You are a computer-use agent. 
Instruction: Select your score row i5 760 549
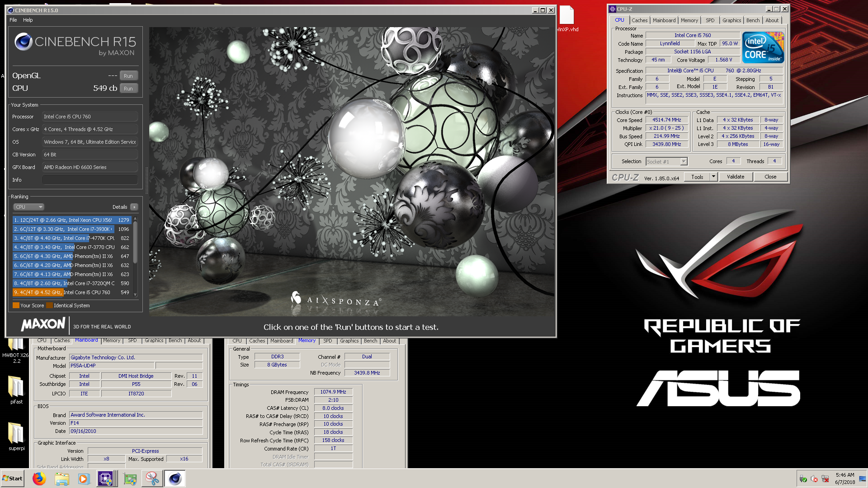(x=72, y=292)
